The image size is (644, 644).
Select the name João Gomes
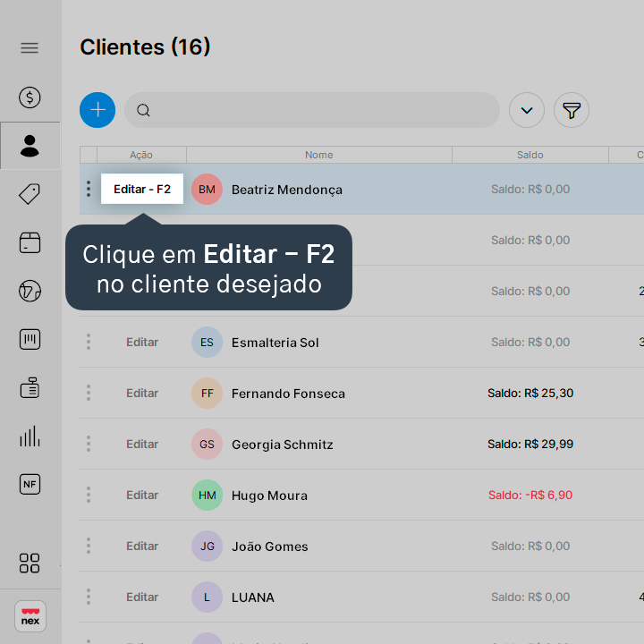(x=270, y=547)
